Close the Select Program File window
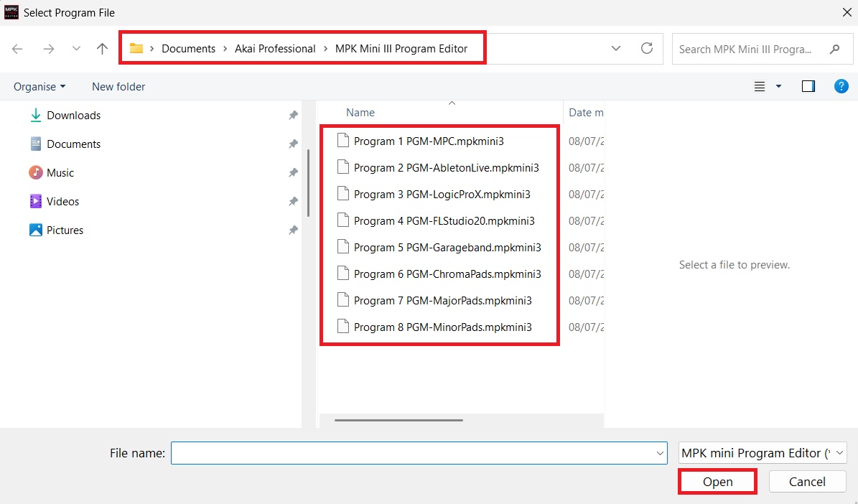 847,13
